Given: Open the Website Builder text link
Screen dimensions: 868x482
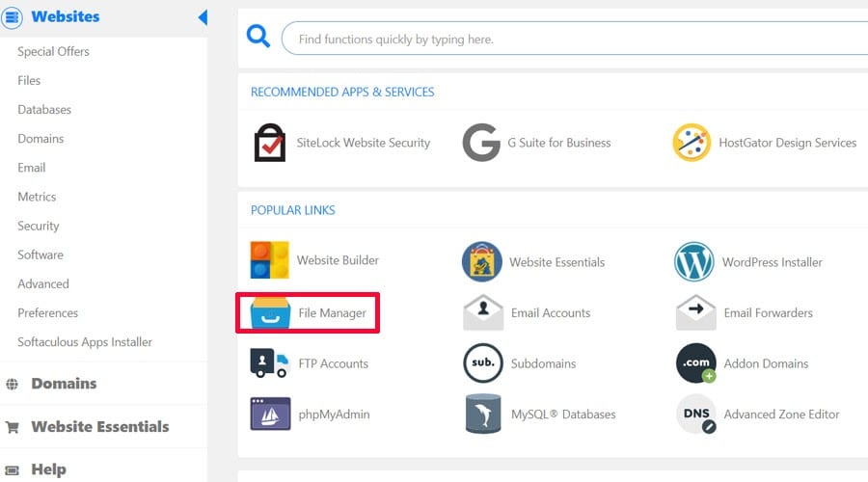Looking at the screenshot, I should pyautogui.click(x=338, y=260).
